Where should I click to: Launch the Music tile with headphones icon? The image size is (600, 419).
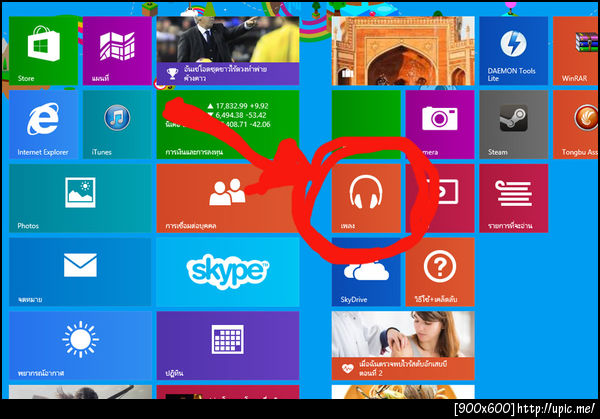366,198
